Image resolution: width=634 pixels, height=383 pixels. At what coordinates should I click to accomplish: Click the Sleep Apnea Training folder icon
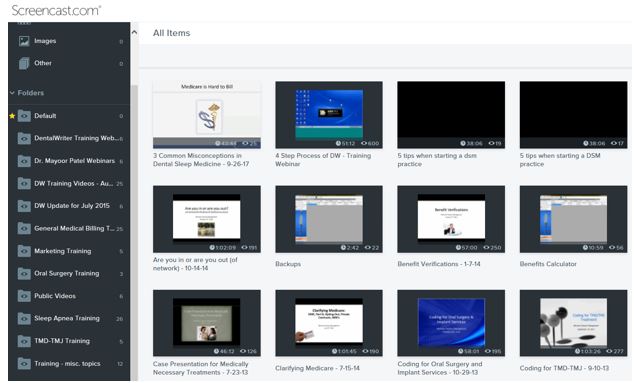pyautogui.click(x=24, y=318)
